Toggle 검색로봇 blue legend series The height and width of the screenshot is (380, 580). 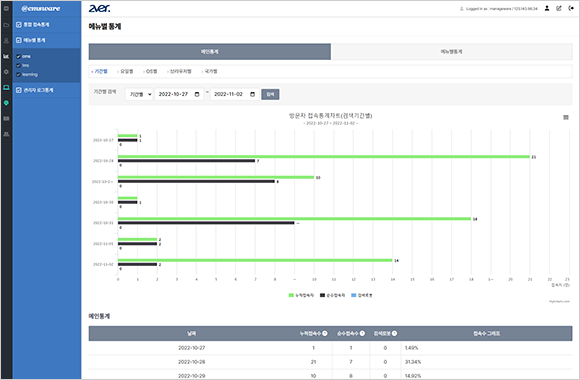point(362,295)
